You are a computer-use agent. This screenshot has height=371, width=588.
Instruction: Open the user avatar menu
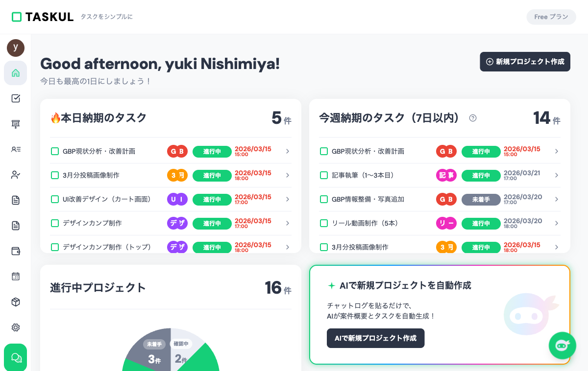click(16, 48)
